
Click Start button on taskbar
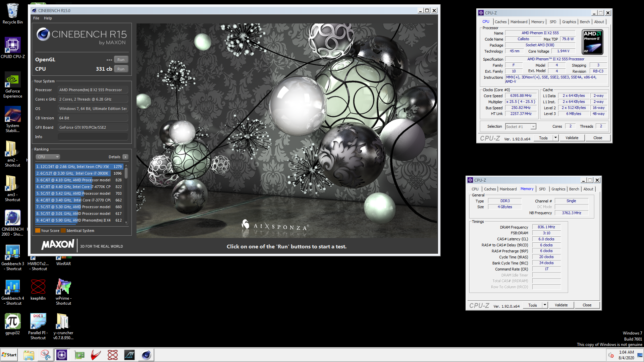pos(9,355)
